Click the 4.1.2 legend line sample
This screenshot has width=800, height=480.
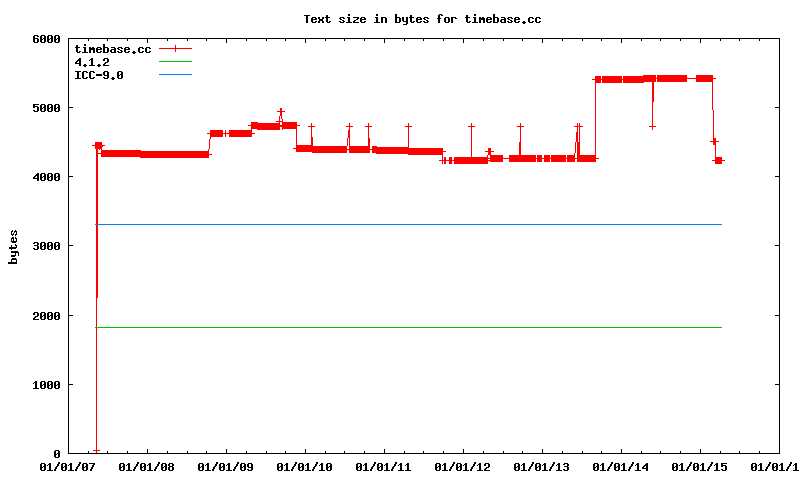[174, 61]
